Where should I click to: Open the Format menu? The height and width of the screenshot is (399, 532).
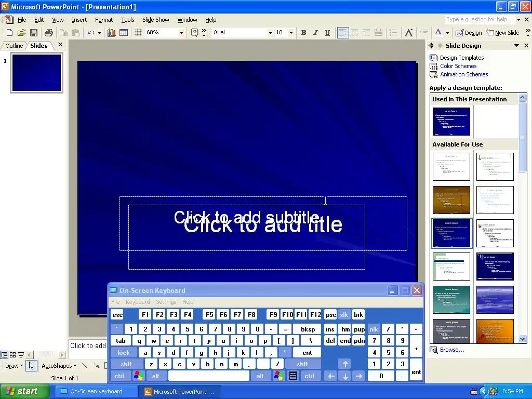pos(104,20)
